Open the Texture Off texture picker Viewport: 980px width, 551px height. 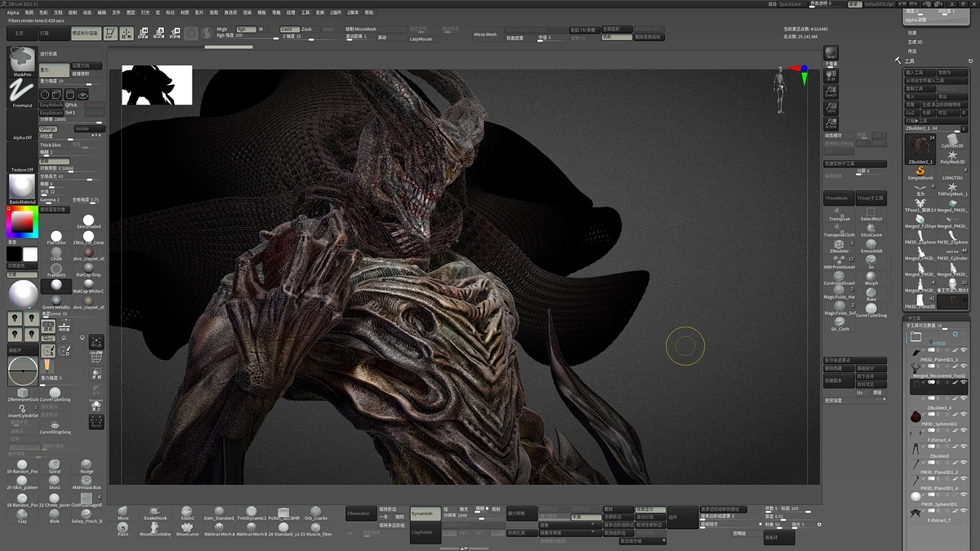(x=22, y=157)
